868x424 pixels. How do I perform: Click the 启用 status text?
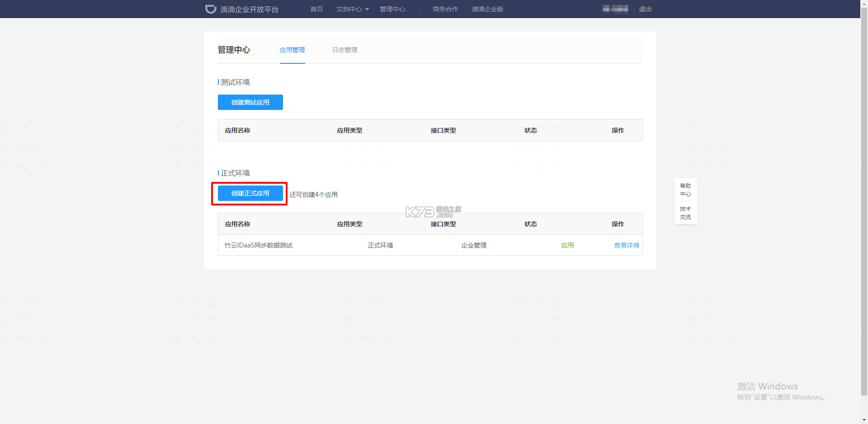567,245
